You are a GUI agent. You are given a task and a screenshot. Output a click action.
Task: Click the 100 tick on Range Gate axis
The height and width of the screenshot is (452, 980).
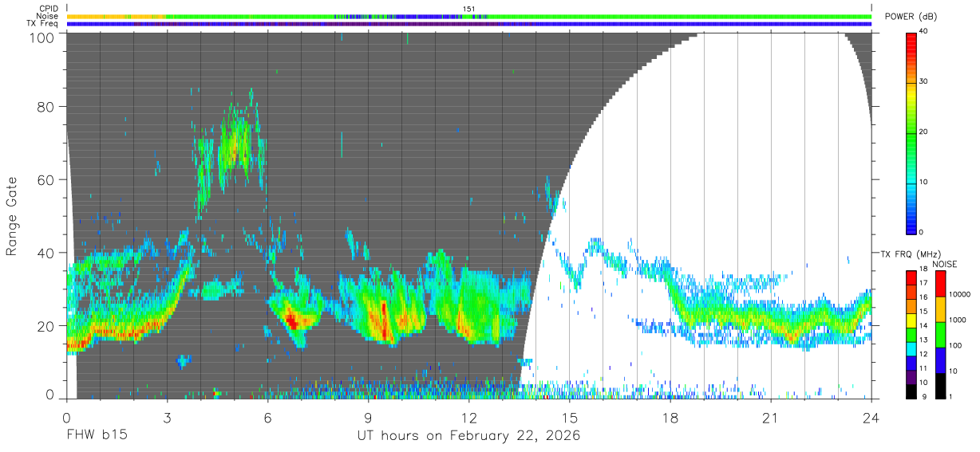click(x=42, y=37)
